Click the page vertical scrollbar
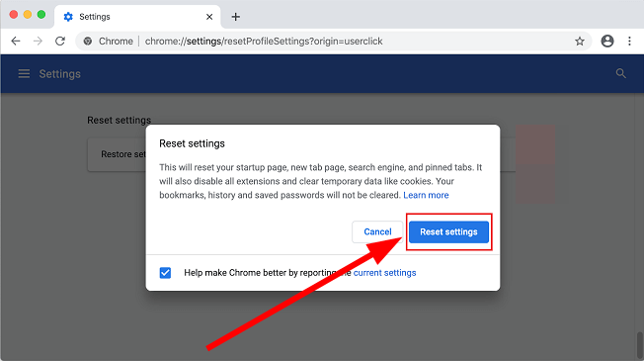The width and height of the screenshot is (644, 361). click(x=639, y=345)
